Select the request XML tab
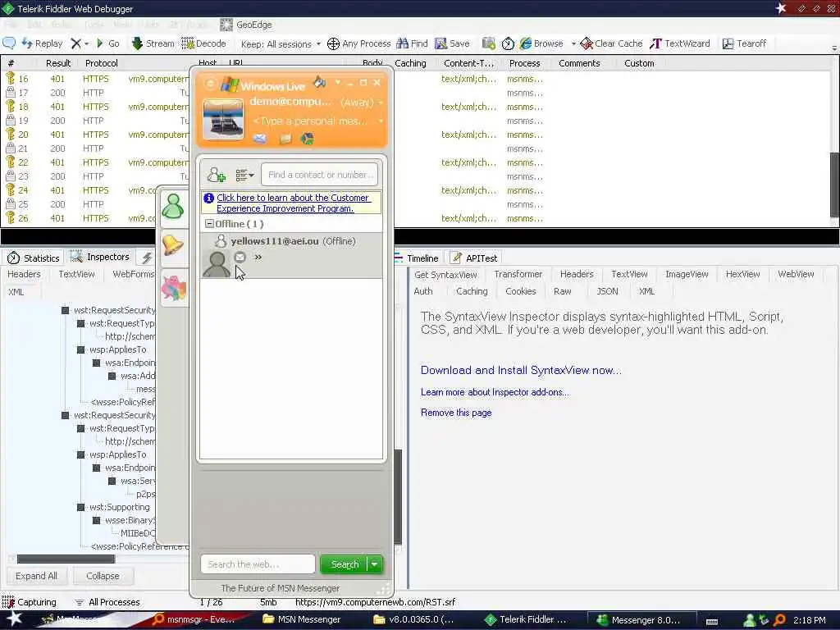 coord(16,292)
